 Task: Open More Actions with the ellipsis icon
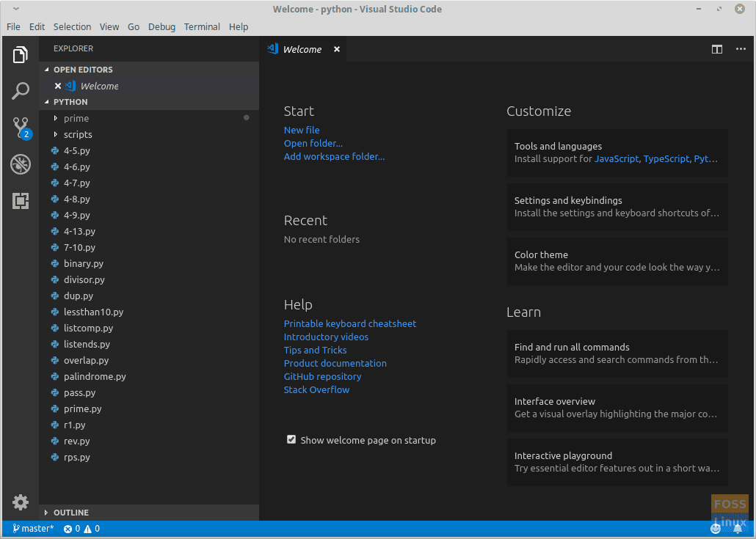coord(740,49)
